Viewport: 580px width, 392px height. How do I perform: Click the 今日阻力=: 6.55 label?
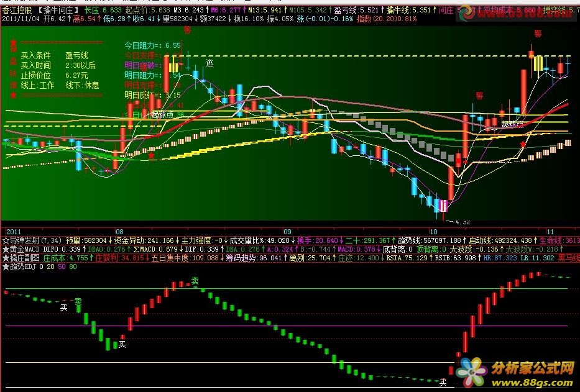tap(152, 45)
